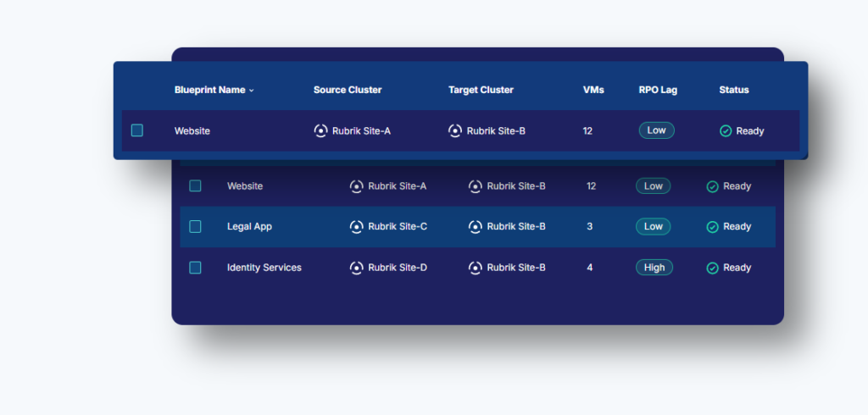Click the Low badge in Legal App row

654,227
